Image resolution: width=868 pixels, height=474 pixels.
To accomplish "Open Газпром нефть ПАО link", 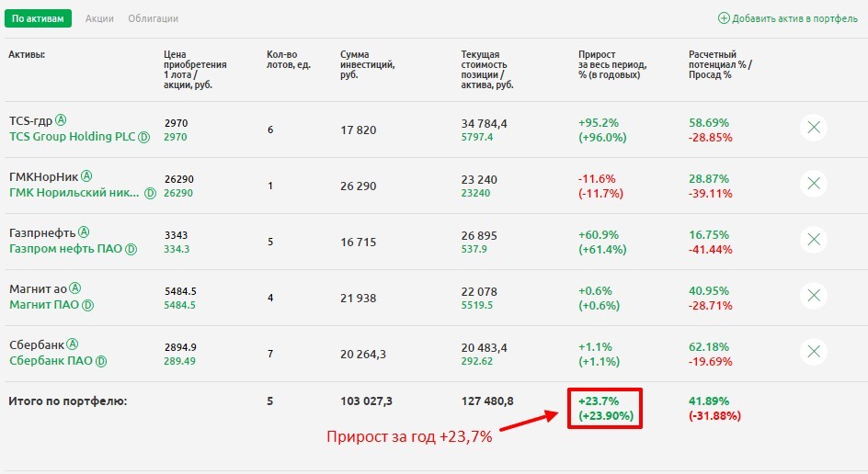I will click(x=65, y=249).
